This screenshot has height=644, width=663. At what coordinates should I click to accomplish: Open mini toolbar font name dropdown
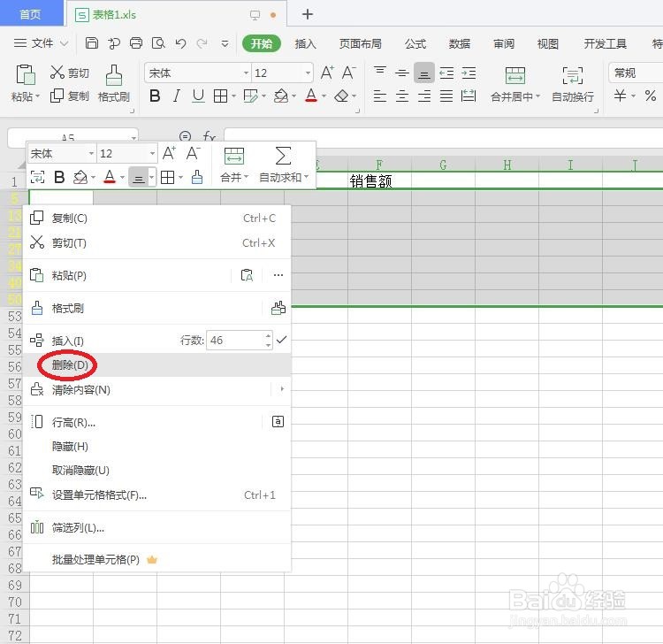click(91, 153)
